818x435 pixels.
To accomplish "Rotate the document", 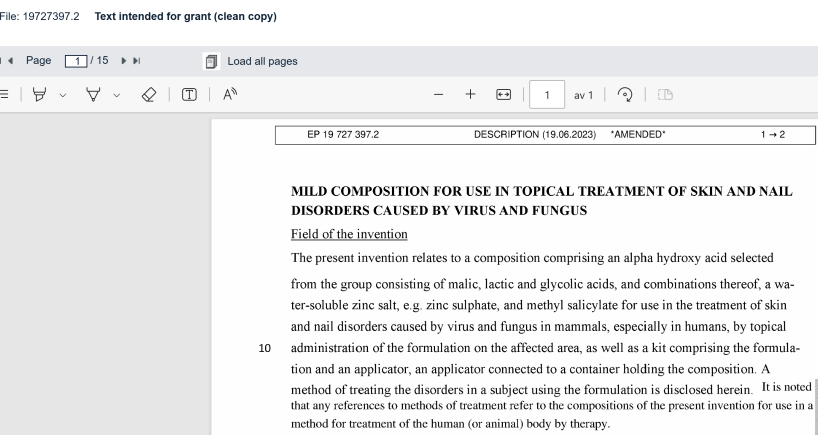I will click(625, 94).
